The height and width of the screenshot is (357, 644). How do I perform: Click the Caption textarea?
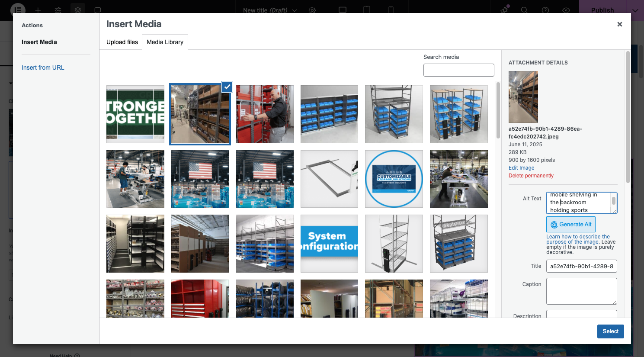[581, 291]
